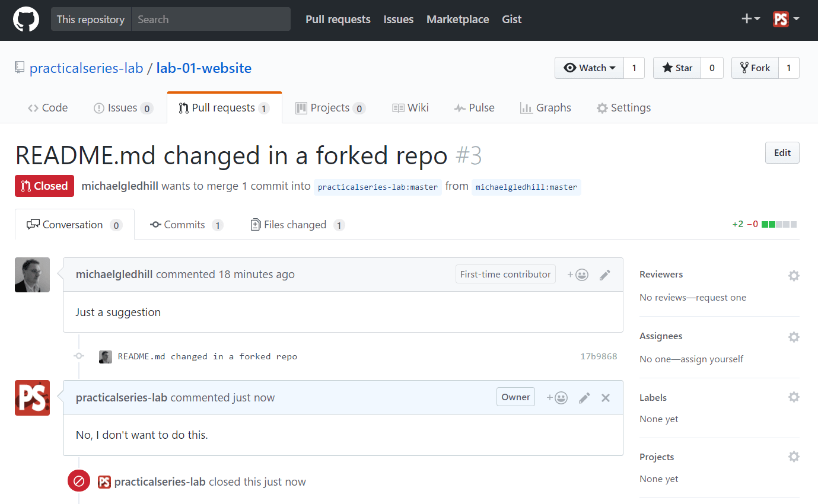Edit the owner's comment with pencil icon

(x=584, y=398)
